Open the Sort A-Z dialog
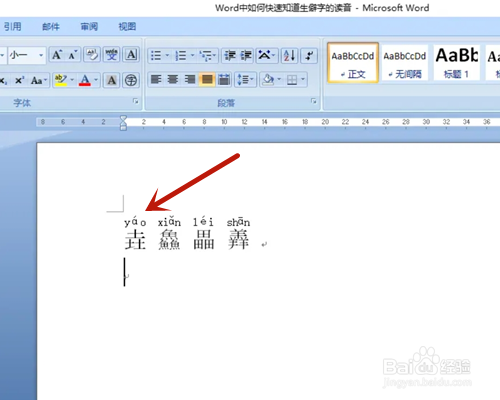This screenshot has height=400, width=500. click(x=289, y=56)
